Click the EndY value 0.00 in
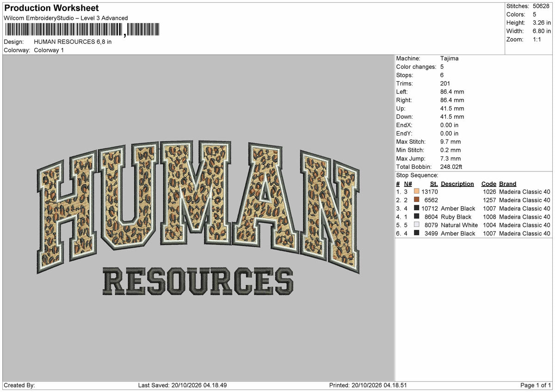The image size is (555, 392). tap(450, 133)
